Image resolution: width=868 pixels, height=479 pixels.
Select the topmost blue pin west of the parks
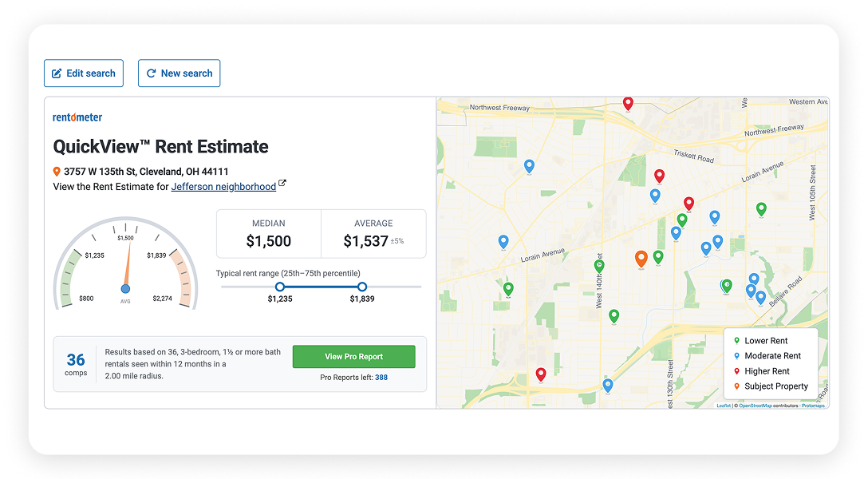click(529, 165)
